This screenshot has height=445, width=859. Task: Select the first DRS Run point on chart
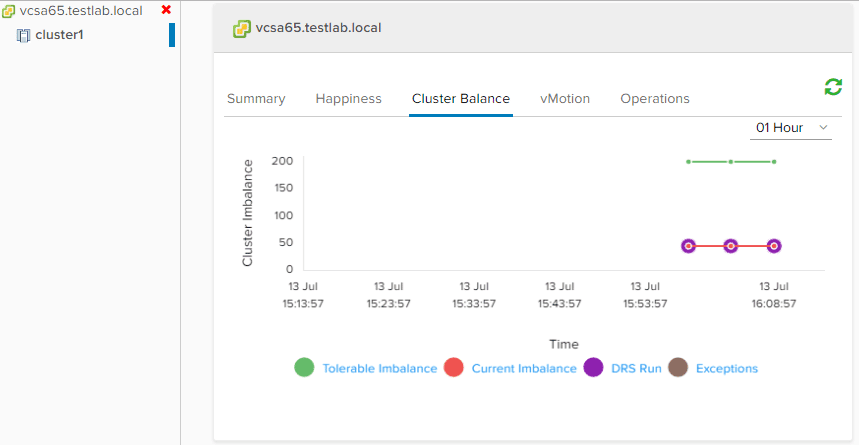coord(689,246)
